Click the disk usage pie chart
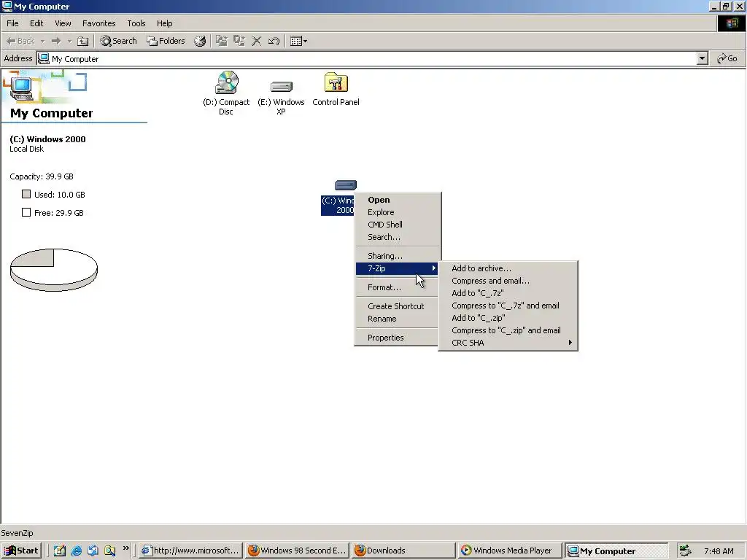 click(54, 270)
